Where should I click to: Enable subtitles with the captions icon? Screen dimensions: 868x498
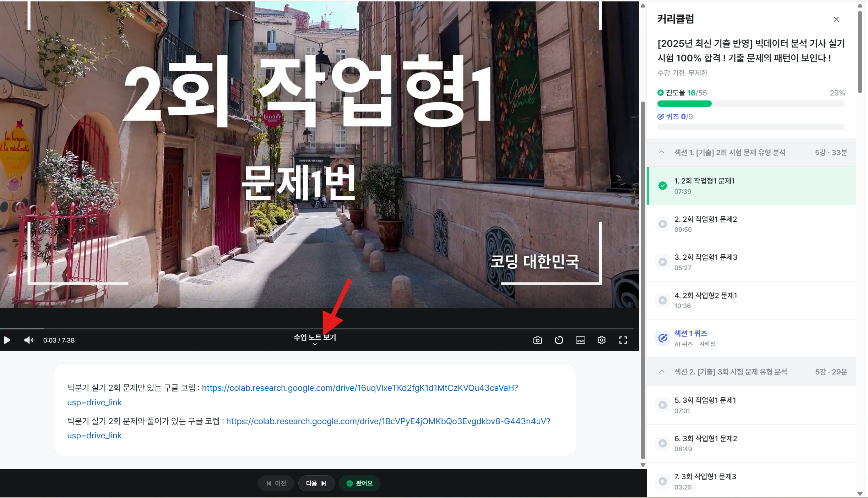[580, 340]
